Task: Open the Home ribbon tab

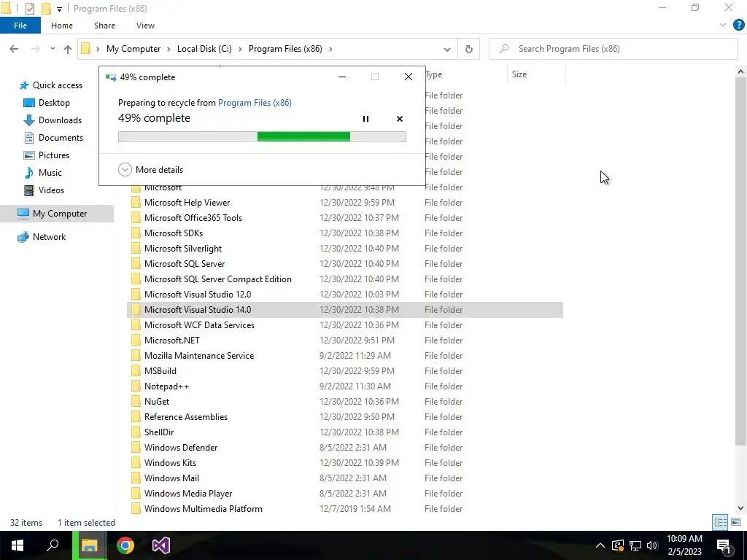Action: point(62,26)
